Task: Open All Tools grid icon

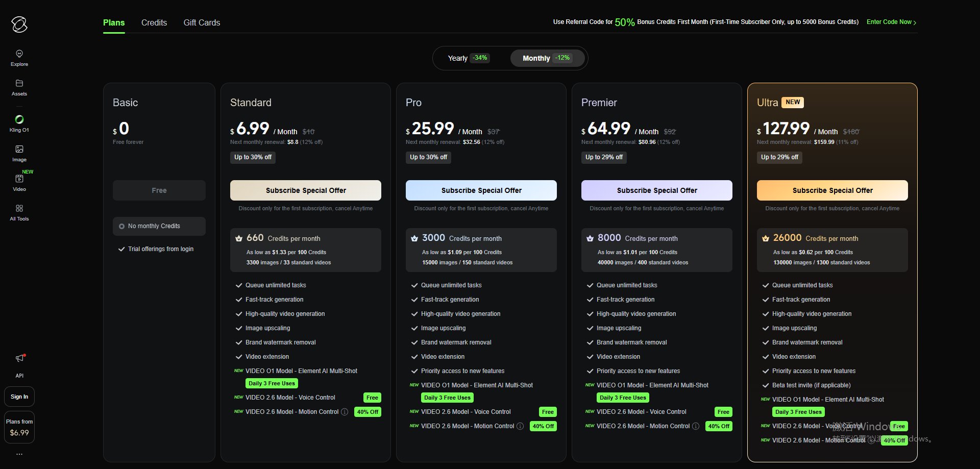Action: coord(19,209)
